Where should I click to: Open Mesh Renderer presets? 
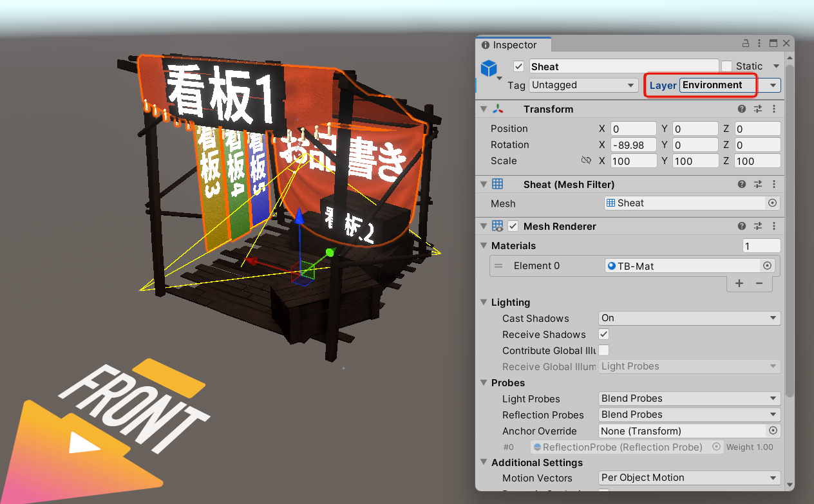758,227
